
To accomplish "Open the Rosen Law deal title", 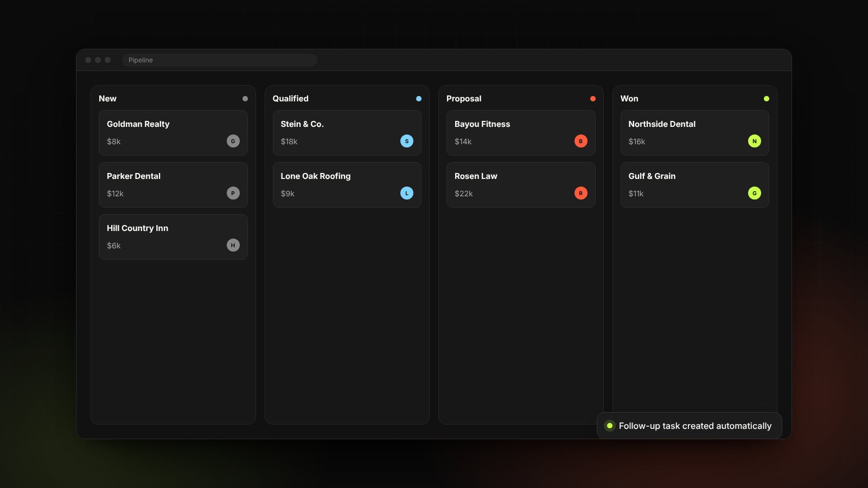I will [x=476, y=176].
